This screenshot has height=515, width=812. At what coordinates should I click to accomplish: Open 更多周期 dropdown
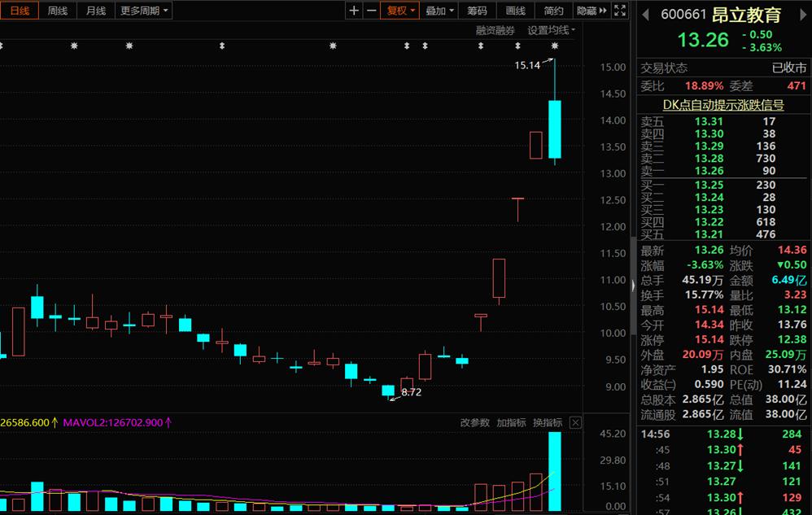(x=143, y=11)
